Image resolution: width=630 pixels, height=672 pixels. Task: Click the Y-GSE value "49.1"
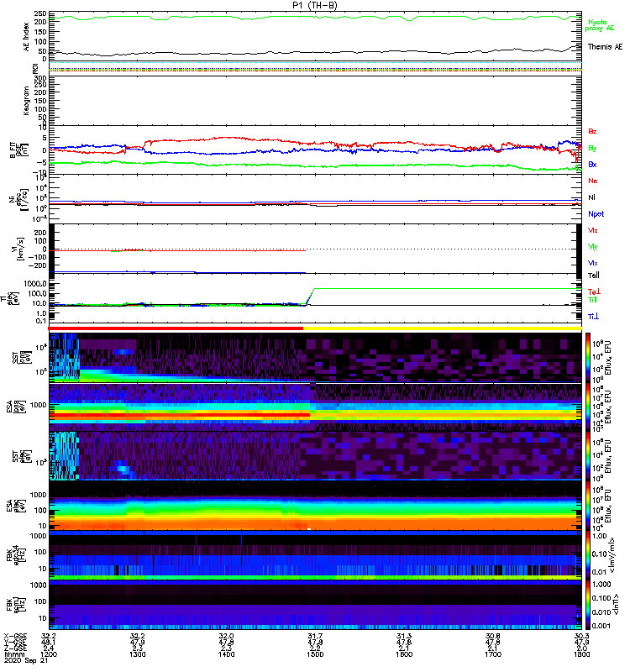coord(49,643)
